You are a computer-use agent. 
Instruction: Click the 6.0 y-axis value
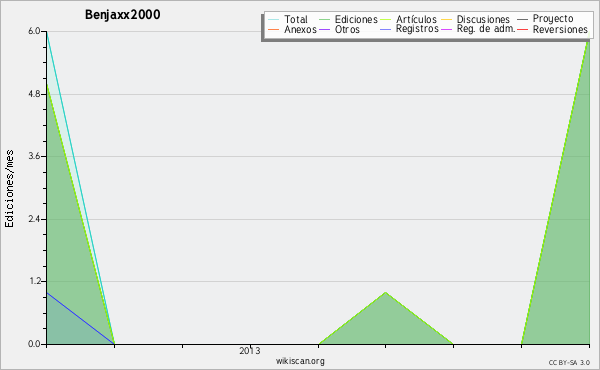pyautogui.click(x=34, y=31)
